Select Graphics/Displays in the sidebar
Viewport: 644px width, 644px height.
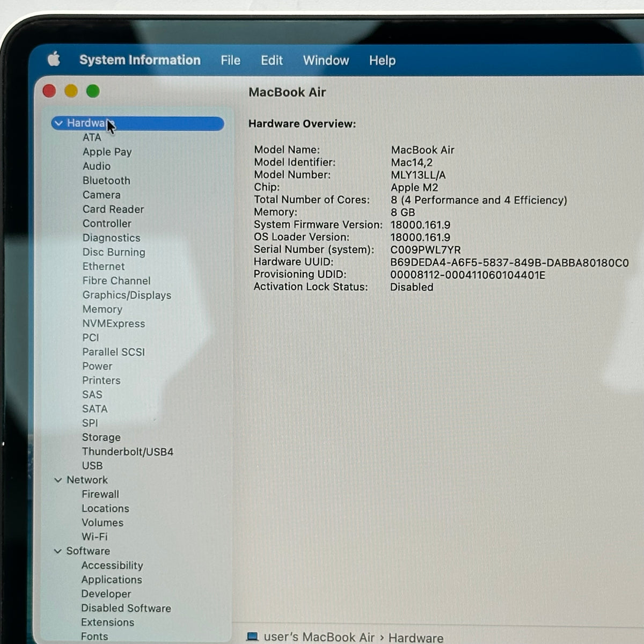tap(127, 295)
